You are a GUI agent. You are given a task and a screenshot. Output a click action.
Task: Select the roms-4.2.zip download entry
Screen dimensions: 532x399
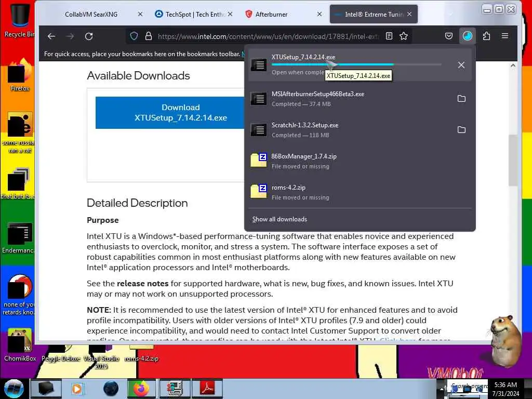tap(360, 192)
